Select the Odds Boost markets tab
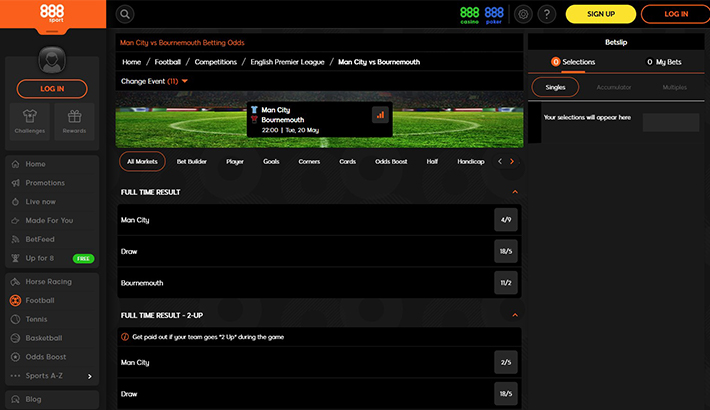The width and height of the screenshot is (710, 410). pyautogui.click(x=391, y=162)
